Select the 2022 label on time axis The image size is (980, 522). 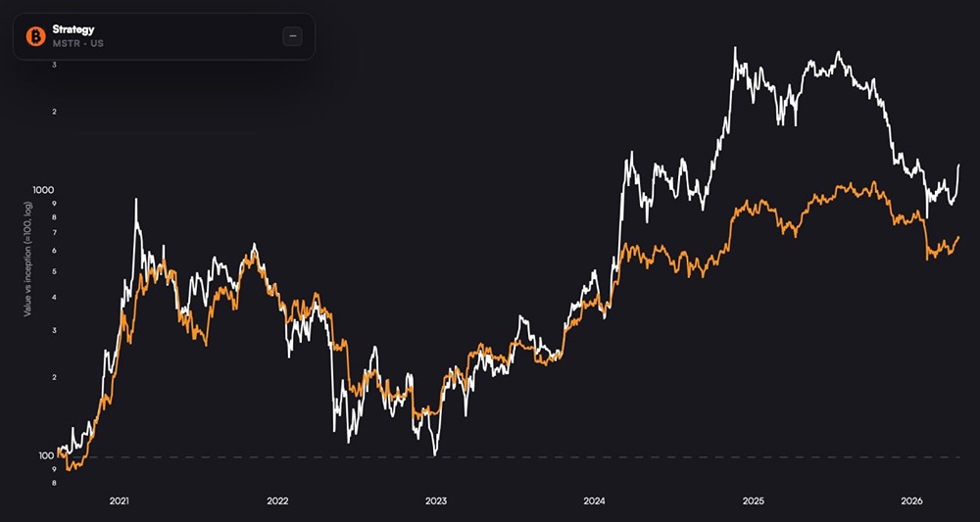277,500
